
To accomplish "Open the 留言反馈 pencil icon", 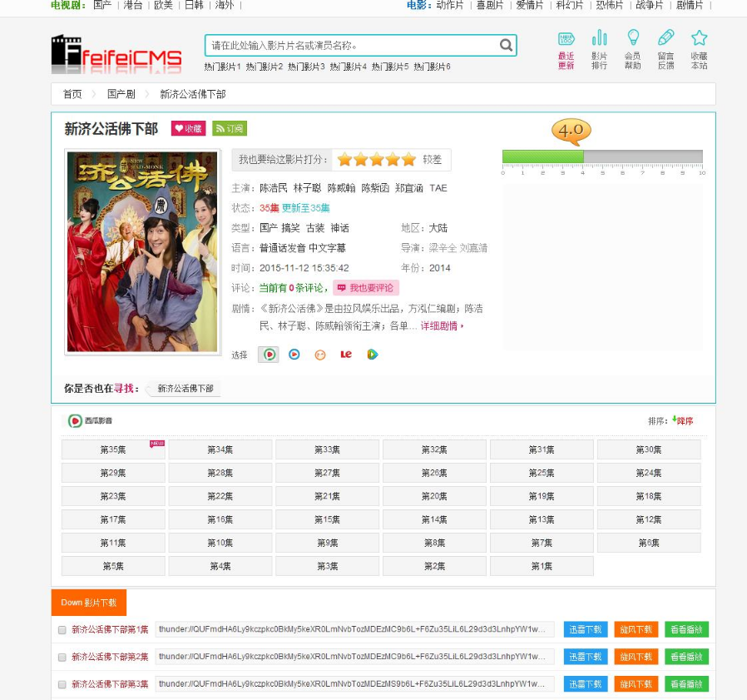I will [x=666, y=50].
